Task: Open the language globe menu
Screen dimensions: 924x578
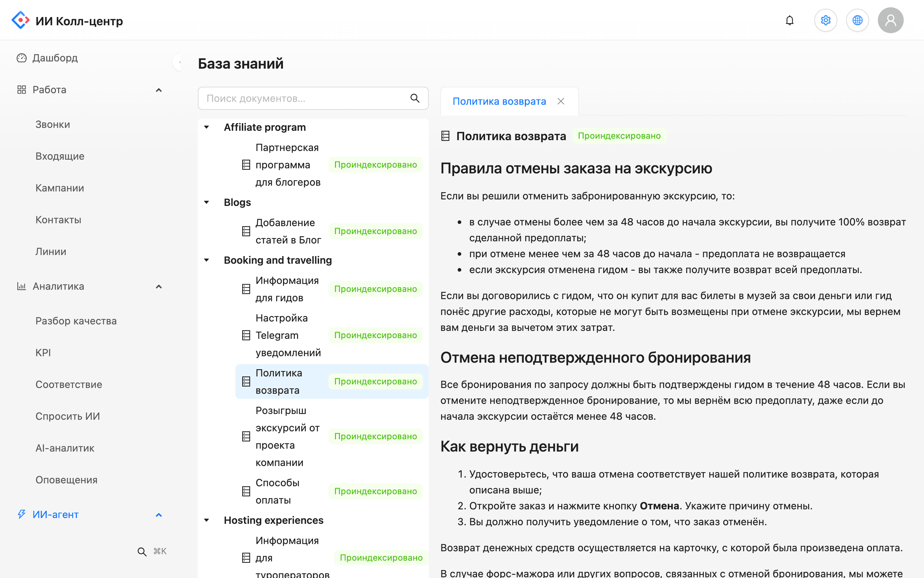Action: 857,20
